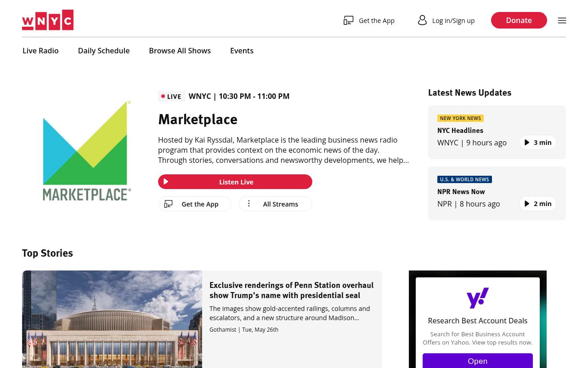Click the 'NPR | 8 hours ago' text
The height and width of the screenshot is (368, 588).
click(469, 204)
